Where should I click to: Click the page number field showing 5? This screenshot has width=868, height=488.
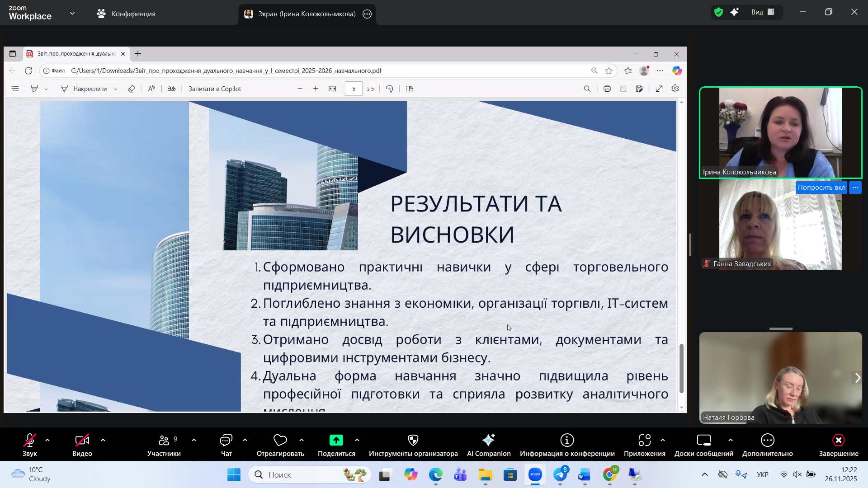click(x=354, y=89)
